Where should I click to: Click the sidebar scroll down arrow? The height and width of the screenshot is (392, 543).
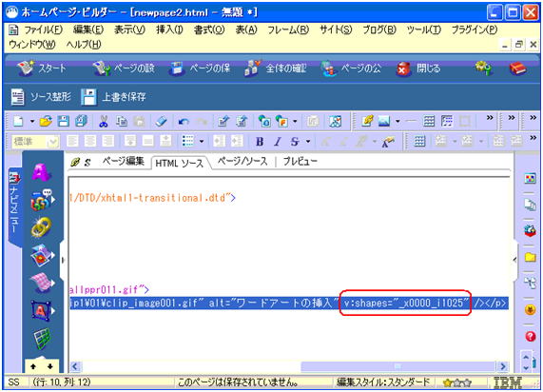coord(49,366)
